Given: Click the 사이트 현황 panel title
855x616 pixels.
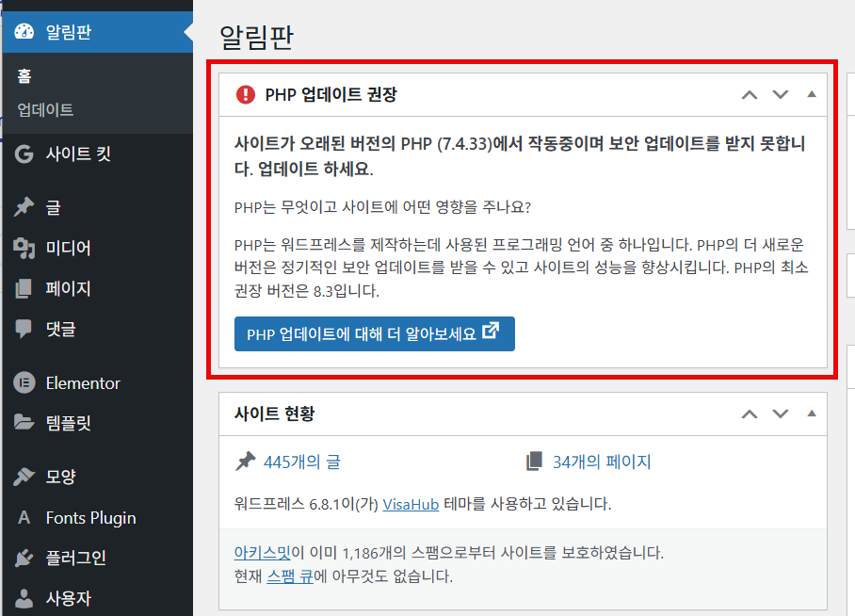Looking at the screenshot, I should (274, 414).
